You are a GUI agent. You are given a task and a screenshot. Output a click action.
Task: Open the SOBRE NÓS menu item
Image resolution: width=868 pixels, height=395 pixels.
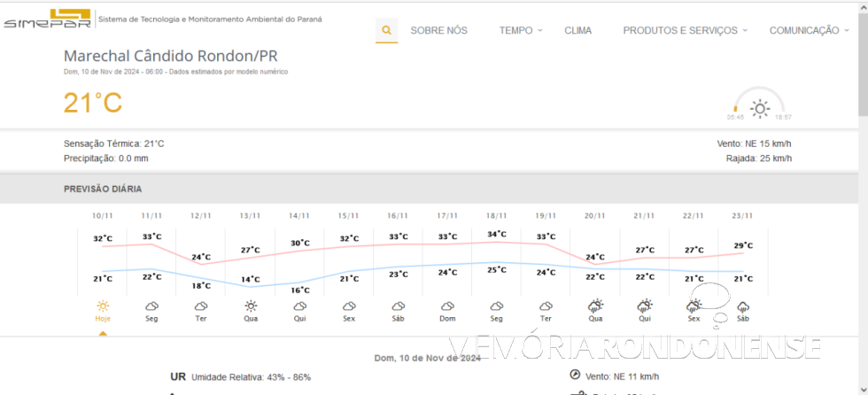438,30
